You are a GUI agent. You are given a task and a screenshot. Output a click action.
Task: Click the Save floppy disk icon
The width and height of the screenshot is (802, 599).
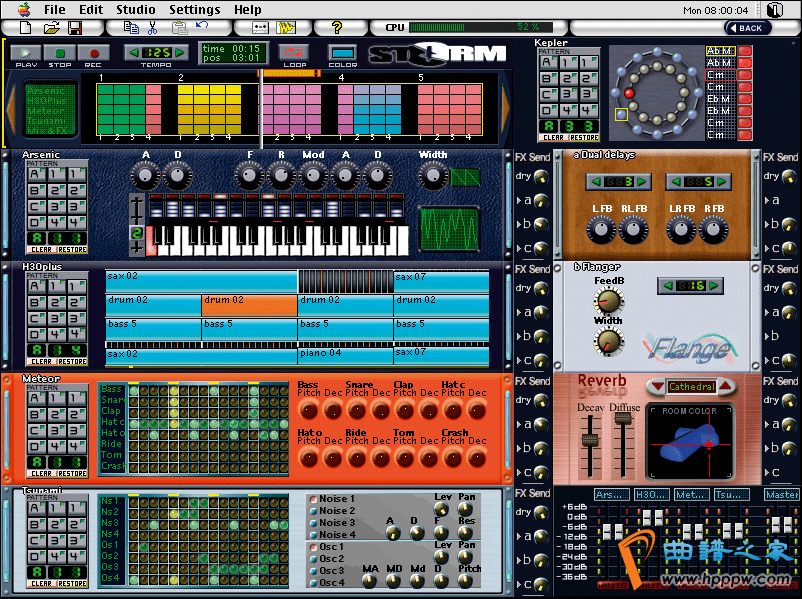[x=76, y=28]
